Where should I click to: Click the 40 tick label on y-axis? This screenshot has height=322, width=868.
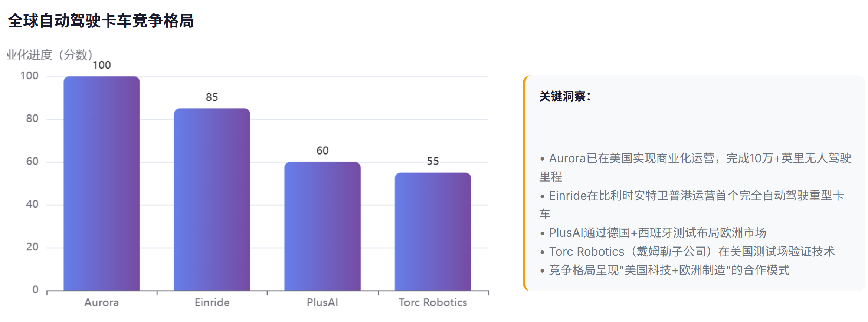coord(32,204)
